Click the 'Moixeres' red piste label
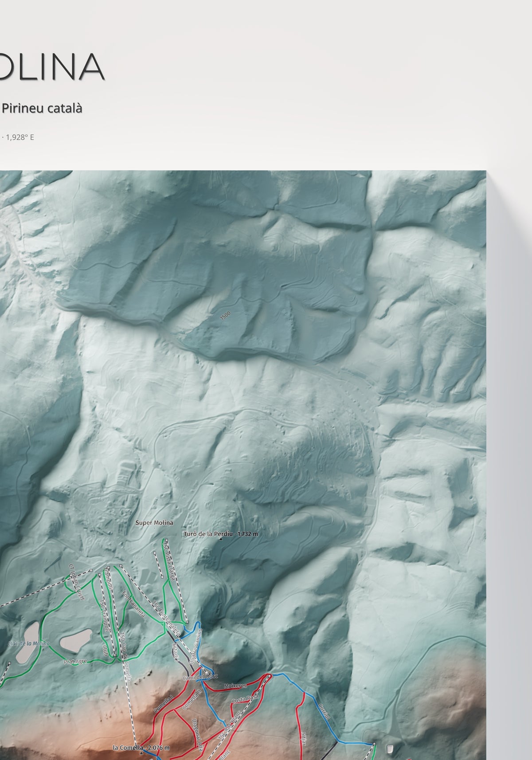The width and height of the screenshot is (532, 760). (235, 686)
